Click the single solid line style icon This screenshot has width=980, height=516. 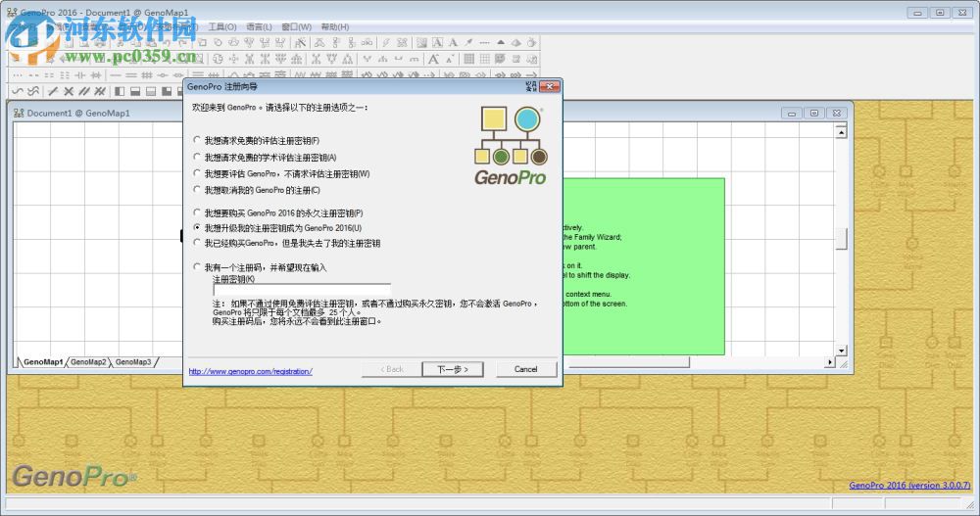pos(116,75)
